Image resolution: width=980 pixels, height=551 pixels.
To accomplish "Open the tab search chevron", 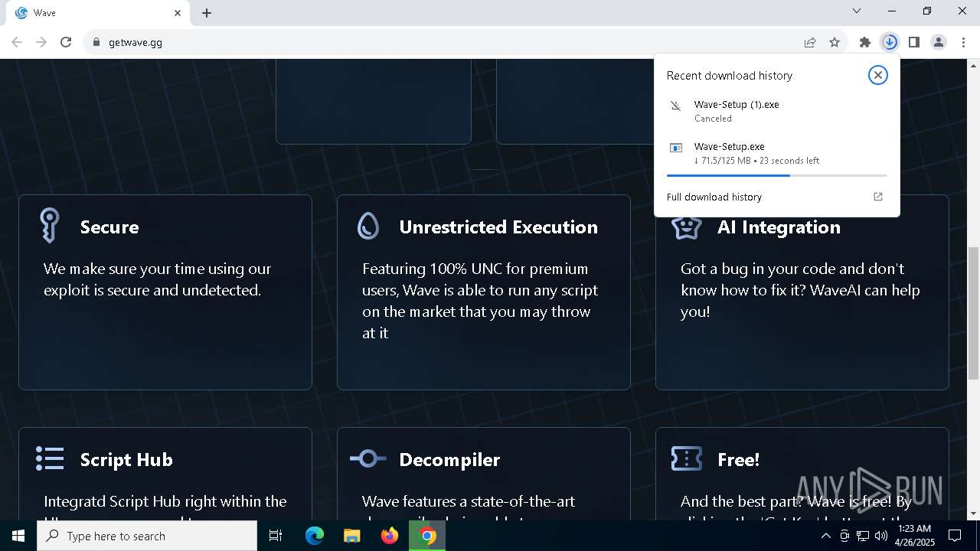I will coord(857,11).
